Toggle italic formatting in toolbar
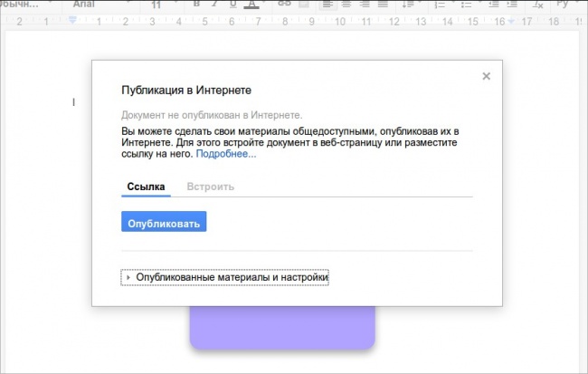The width and height of the screenshot is (588, 374). pos(215,5)
